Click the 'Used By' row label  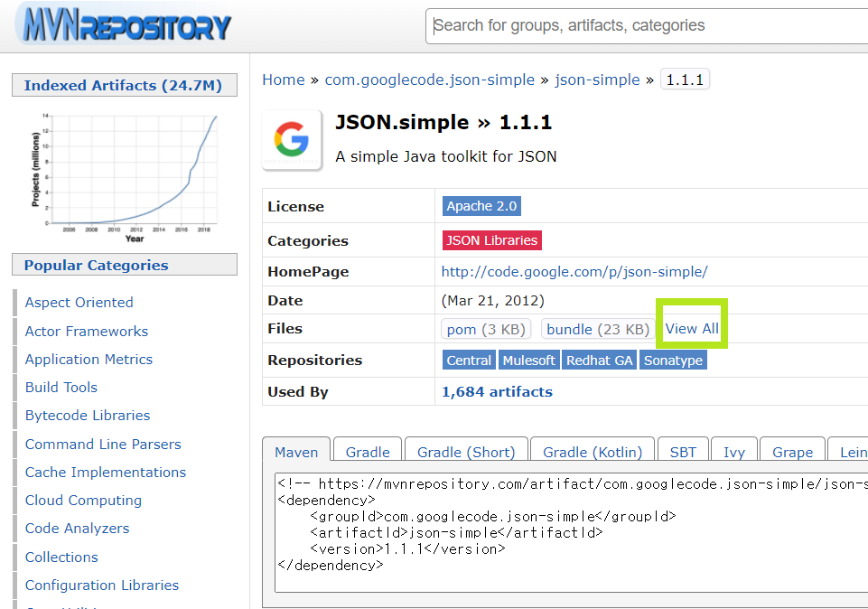(298, 392)
